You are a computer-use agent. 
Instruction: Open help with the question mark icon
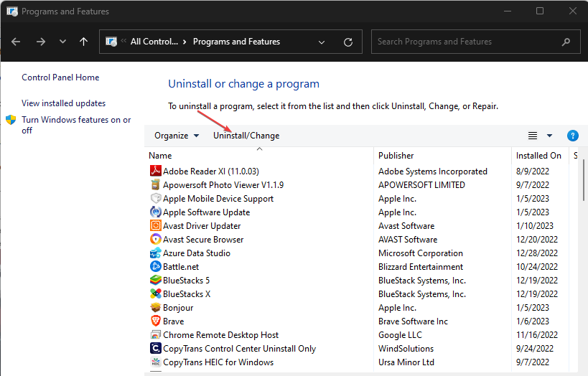(572, 136)
